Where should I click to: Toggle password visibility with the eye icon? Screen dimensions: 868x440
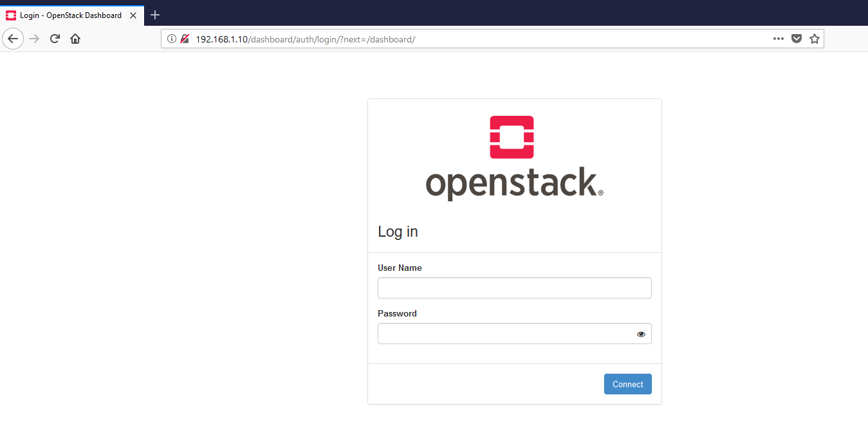(x=641, y=334)
